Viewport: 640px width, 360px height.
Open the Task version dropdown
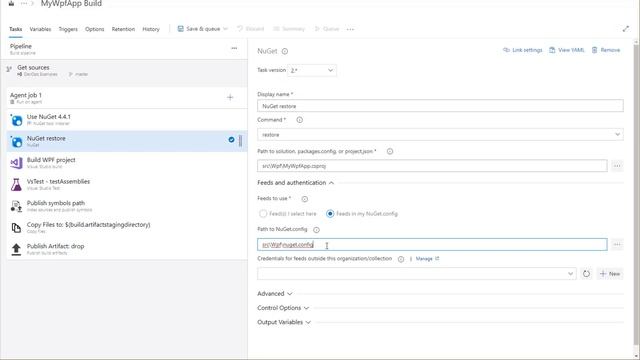pyautogui.click(x=312, y=70)
